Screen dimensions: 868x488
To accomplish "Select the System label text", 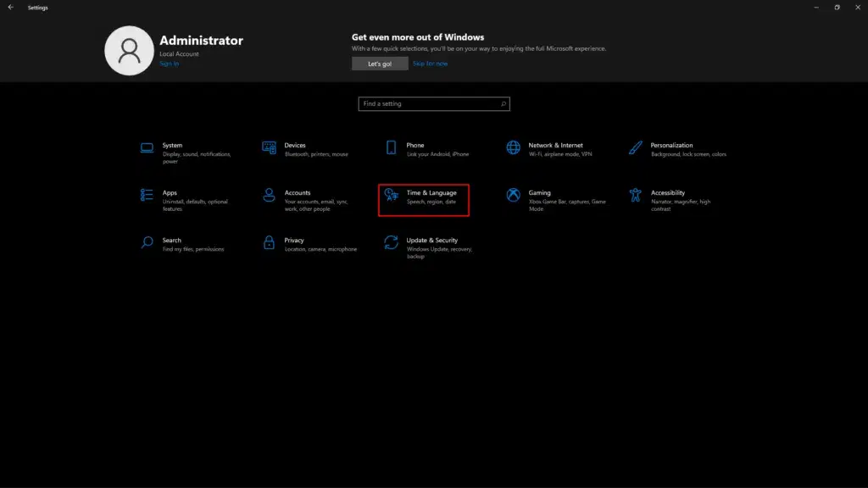I will [x=172, y=145].
